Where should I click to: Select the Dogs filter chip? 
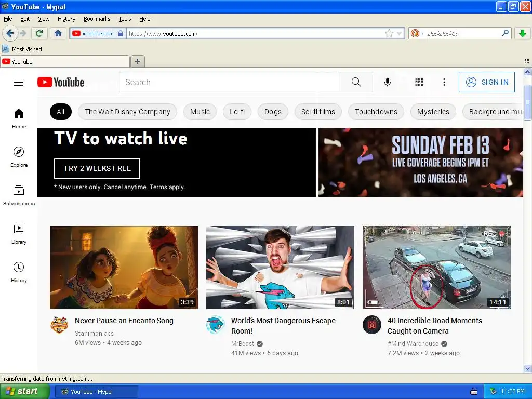click(273, 112)
